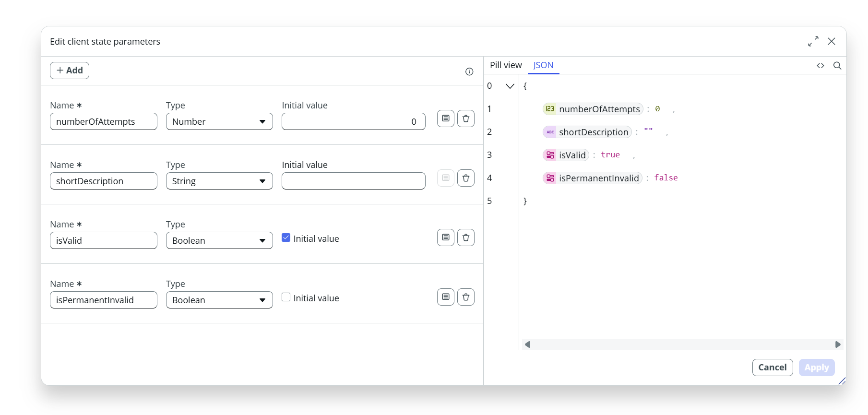Switch to the Pill view tab
Screen dimensions: 868x415
(x=506, y=65)
